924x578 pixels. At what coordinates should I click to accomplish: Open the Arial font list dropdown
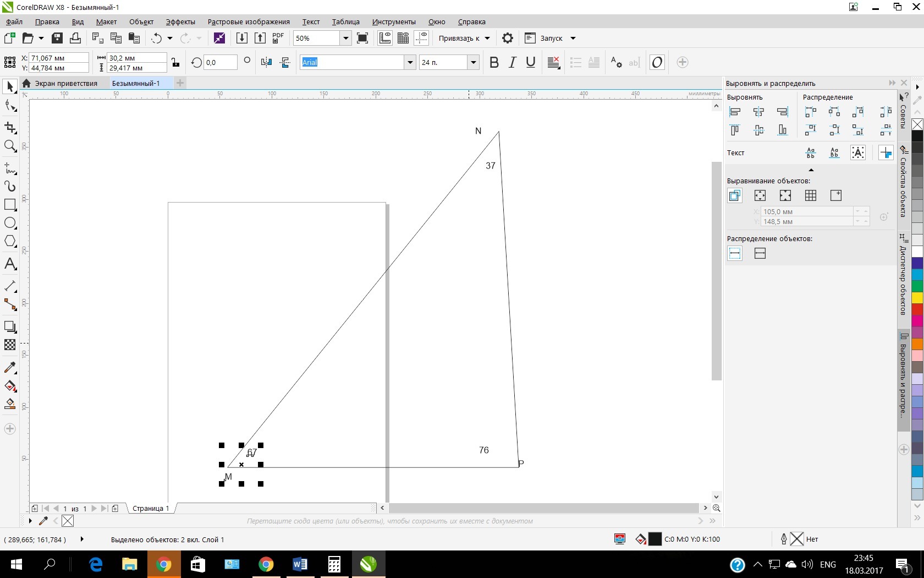coord(410,62)
